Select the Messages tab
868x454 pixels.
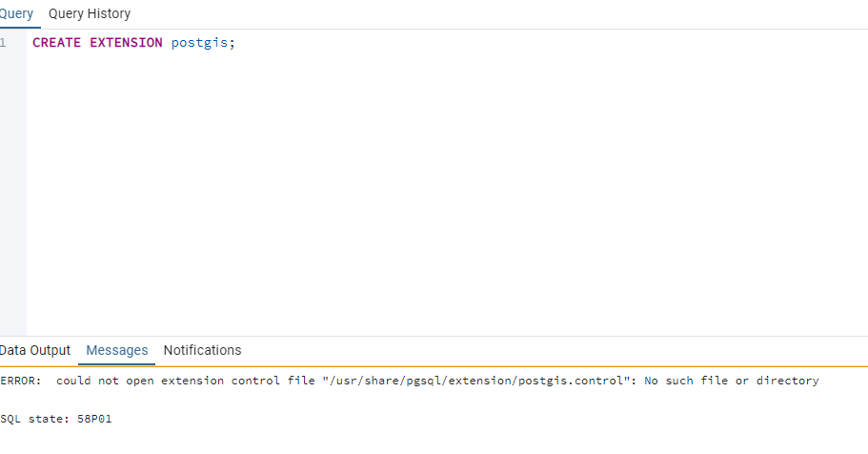coord(117,350)
